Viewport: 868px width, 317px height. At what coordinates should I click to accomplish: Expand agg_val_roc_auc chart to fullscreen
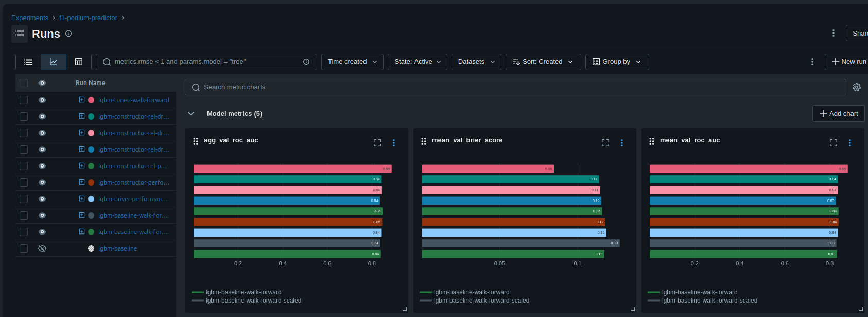click(x=377, y=143)
